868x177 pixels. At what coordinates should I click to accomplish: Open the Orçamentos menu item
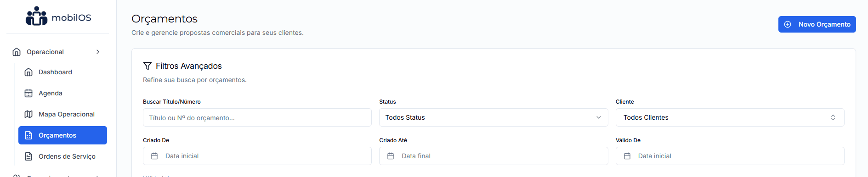[62, 135]
